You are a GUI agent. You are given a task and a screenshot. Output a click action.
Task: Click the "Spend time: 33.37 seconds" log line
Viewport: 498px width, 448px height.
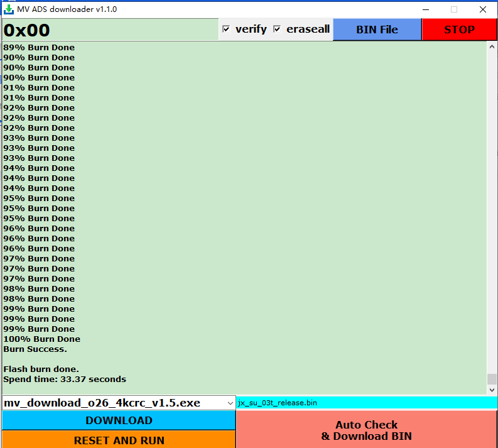65,379
